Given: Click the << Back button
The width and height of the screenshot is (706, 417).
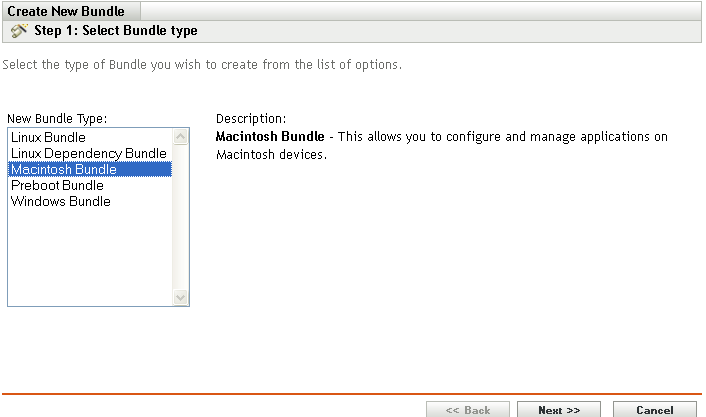Looking at the screenshot, I should [467, 410].
